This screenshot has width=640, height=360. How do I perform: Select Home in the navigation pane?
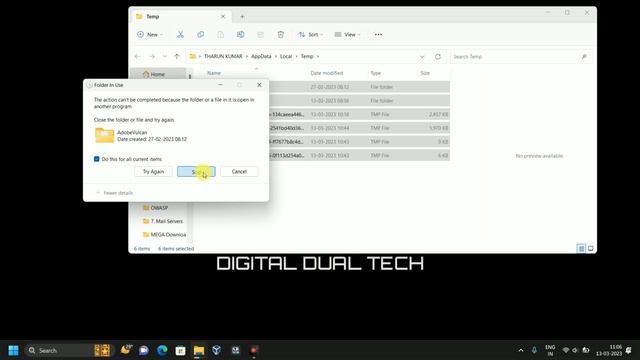158,74
